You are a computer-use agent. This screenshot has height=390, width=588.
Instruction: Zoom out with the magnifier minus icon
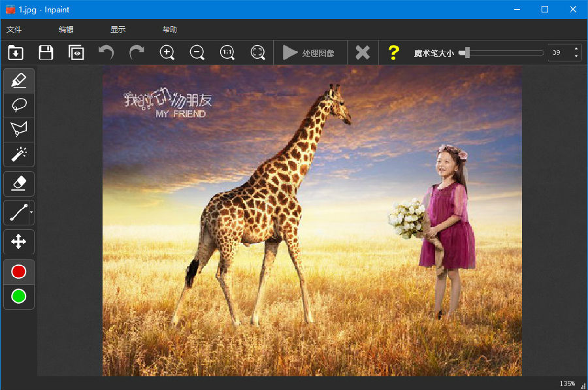point(197,52)
